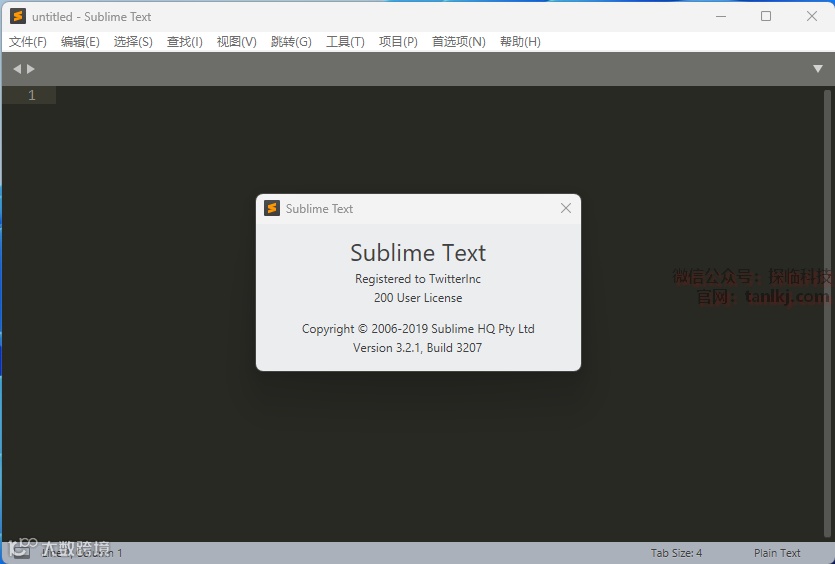This screenshot has width=835, height=564.
Task: Close the Sublime Text about dialog
Action: pos(566,208)
